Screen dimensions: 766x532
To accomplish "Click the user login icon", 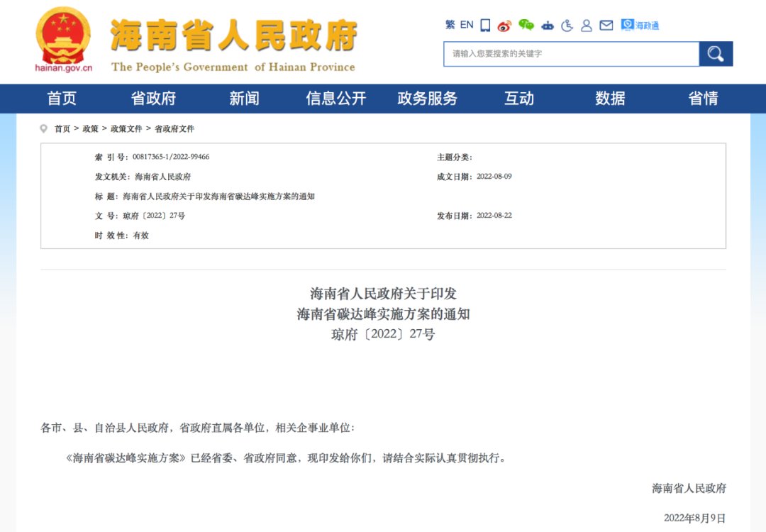I will (587, 25).
